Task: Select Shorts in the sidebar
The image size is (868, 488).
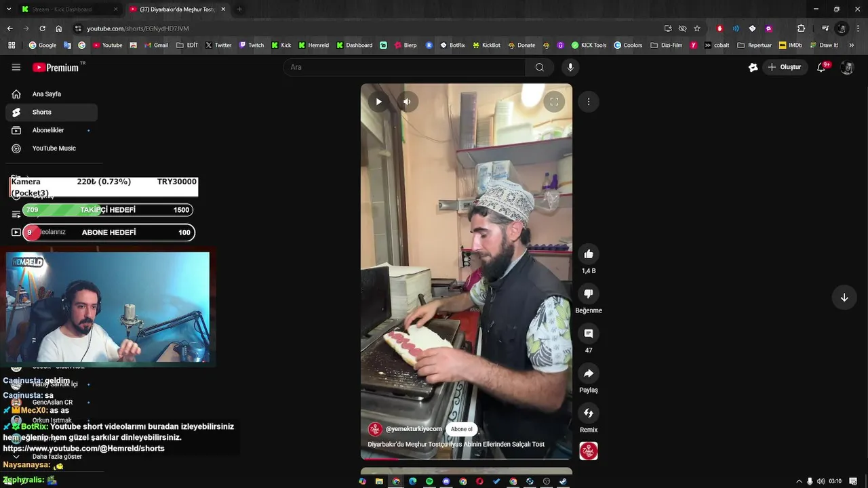Action: click(52, 112)
